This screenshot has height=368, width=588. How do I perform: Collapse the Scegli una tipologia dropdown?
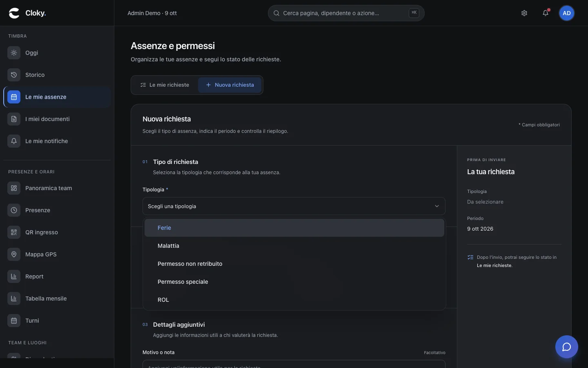pyautogui.click(x=294, y=206)
